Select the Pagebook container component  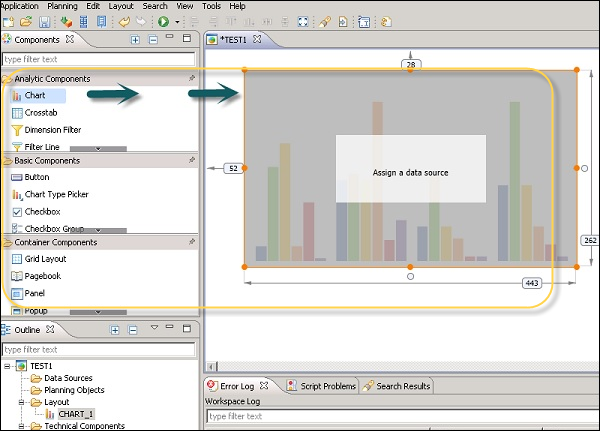coord(42,276)
